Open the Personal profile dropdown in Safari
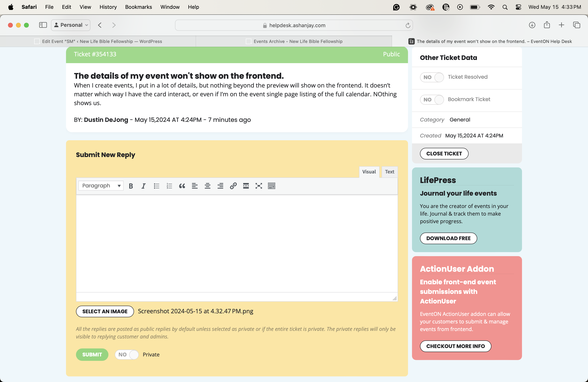This screenshot has height=382, width=588. 71,25
